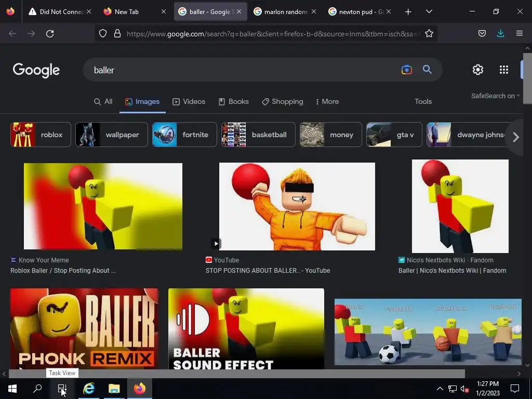Filter images by fortnite chip
532x399 pixels.
[184, 135]
